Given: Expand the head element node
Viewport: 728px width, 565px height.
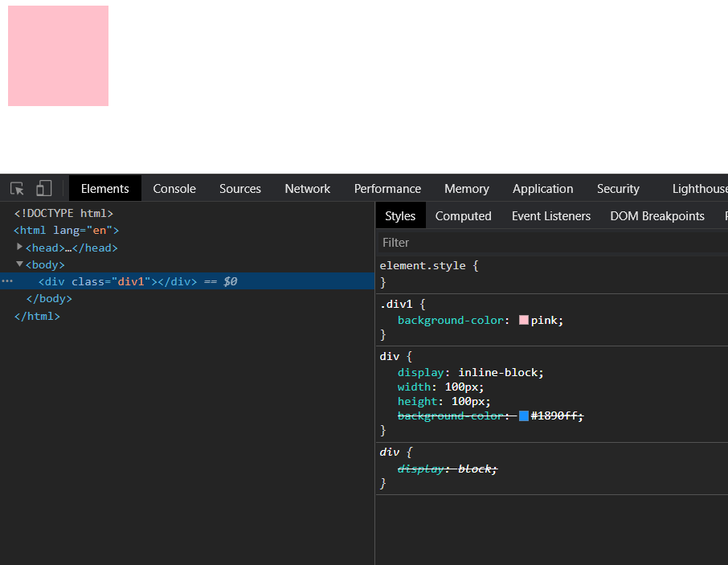Looking at the screenshot, I should click(x=20, y=248).
